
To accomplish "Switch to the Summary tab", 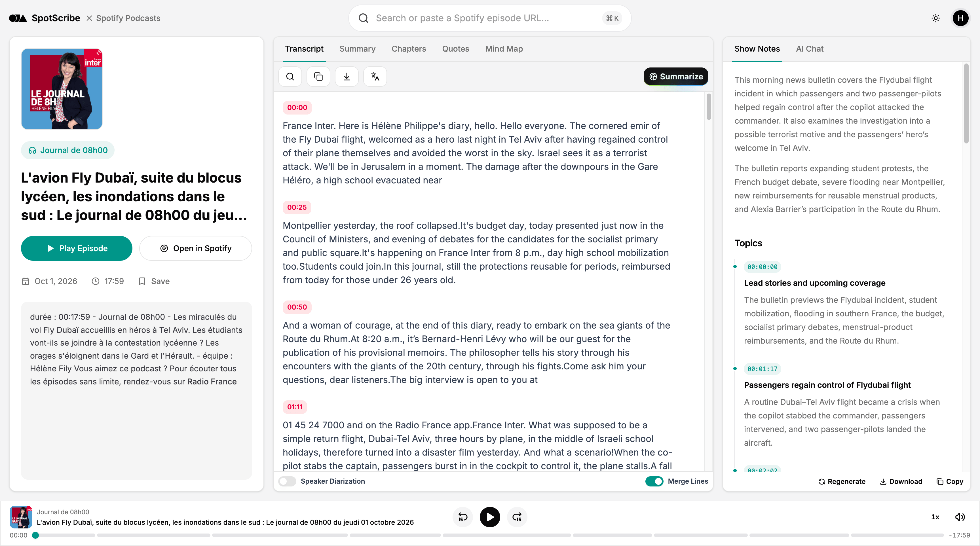I will (x=357, y=49).
